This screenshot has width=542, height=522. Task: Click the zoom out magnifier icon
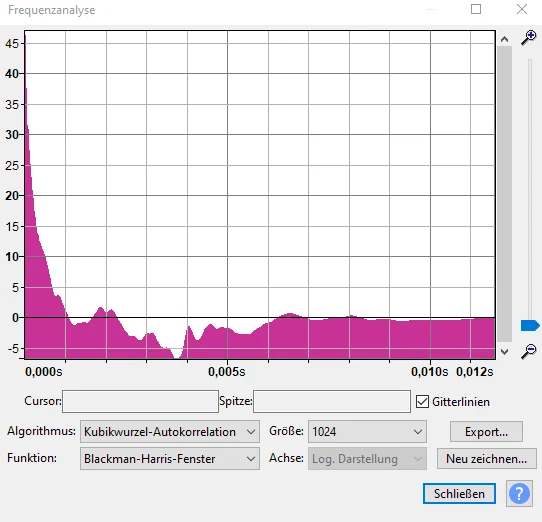(529, 352)
